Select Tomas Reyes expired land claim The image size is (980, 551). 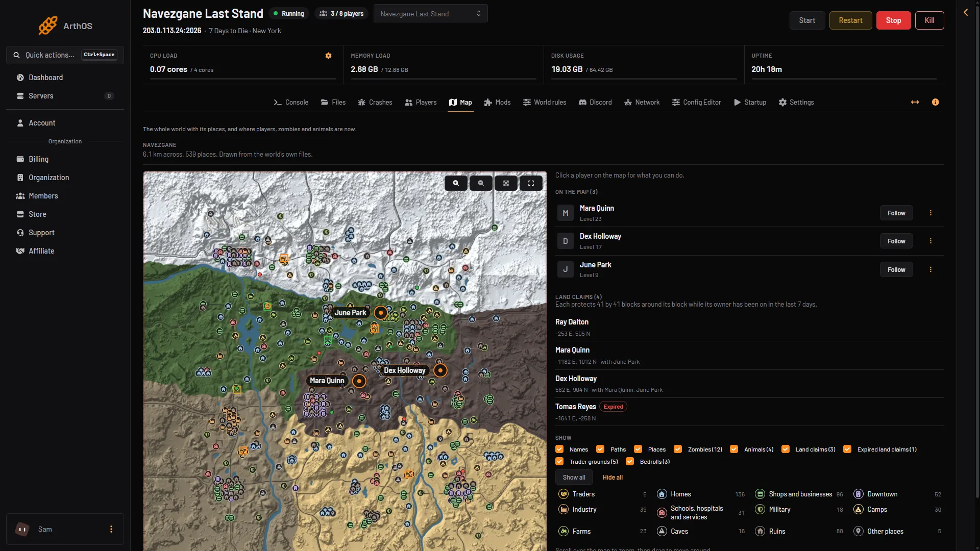point(749,412)
